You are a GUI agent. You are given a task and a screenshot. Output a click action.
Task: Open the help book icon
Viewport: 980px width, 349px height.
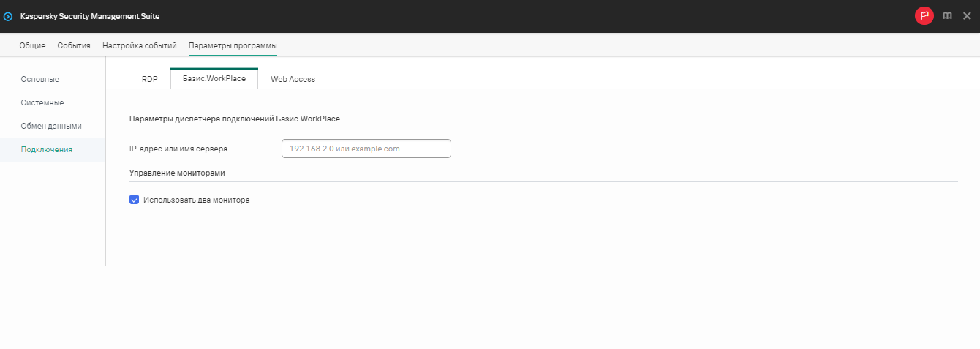click(947, 16)
